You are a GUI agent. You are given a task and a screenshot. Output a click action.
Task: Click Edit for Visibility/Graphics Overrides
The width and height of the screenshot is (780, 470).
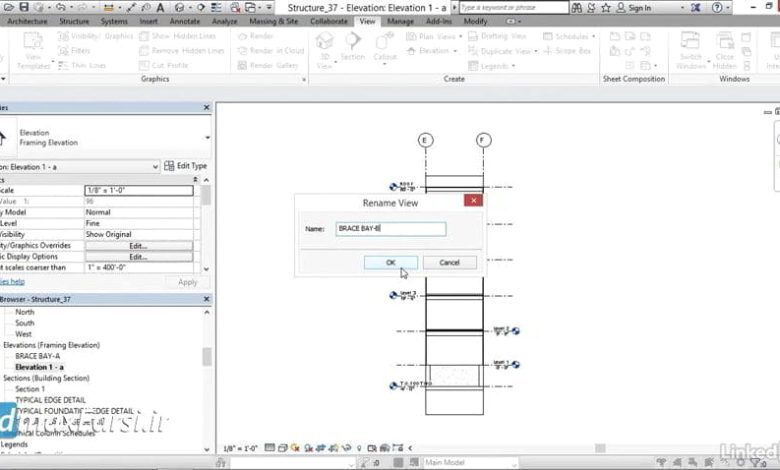(138, 246)
